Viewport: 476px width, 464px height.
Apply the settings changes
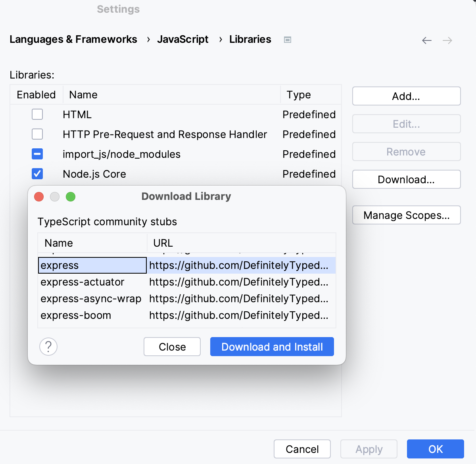pyautogui.click(x=369, y=449)
